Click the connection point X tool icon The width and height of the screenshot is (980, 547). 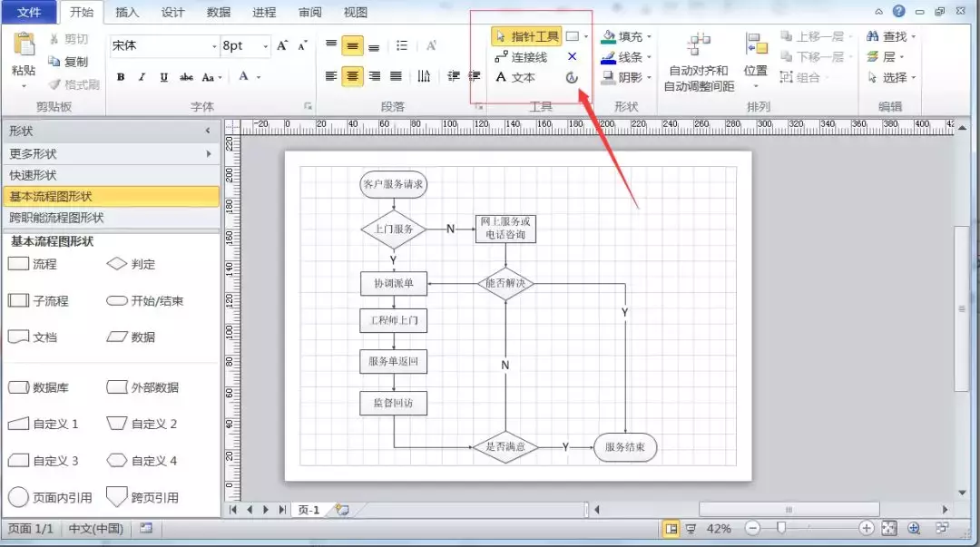[x=572, y=56]
